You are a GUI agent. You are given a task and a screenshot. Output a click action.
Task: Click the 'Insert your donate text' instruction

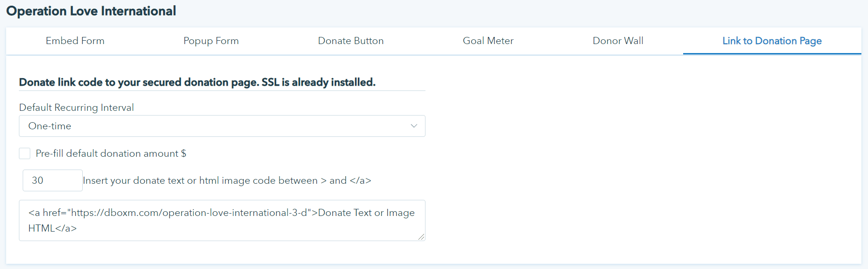point(227,180)
